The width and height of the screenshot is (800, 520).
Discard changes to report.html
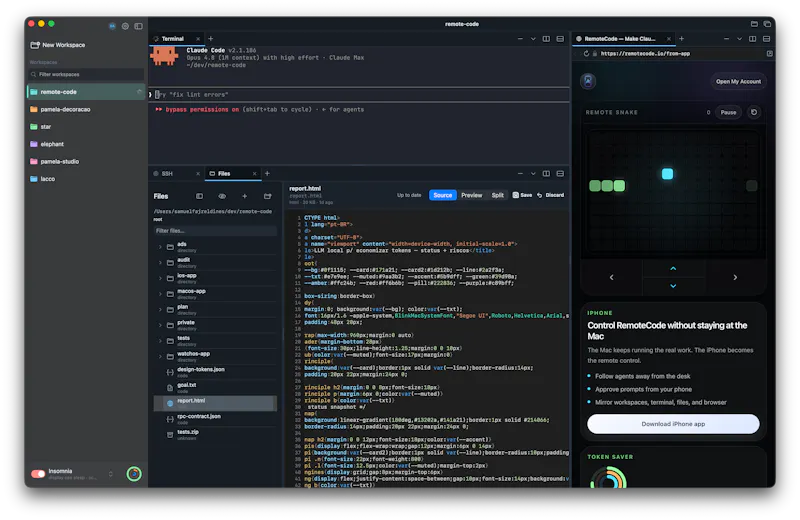(551, 195)
